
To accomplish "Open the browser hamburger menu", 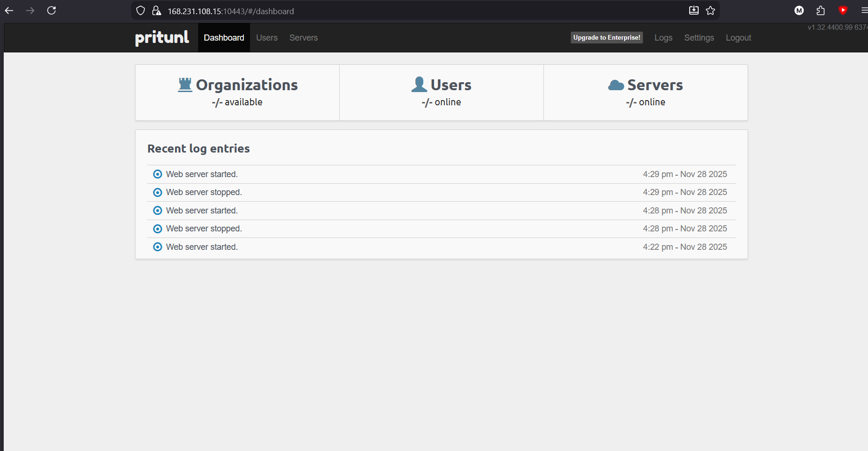I will point(864,10).
